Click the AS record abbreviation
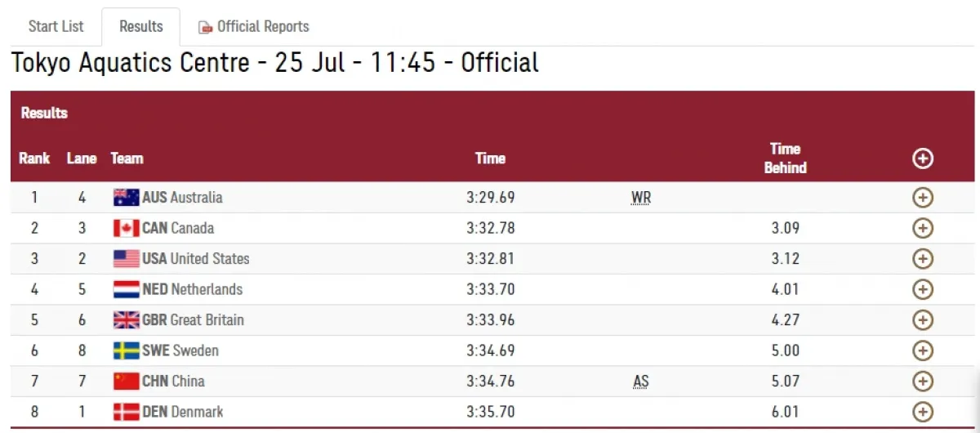 (641, 382)
